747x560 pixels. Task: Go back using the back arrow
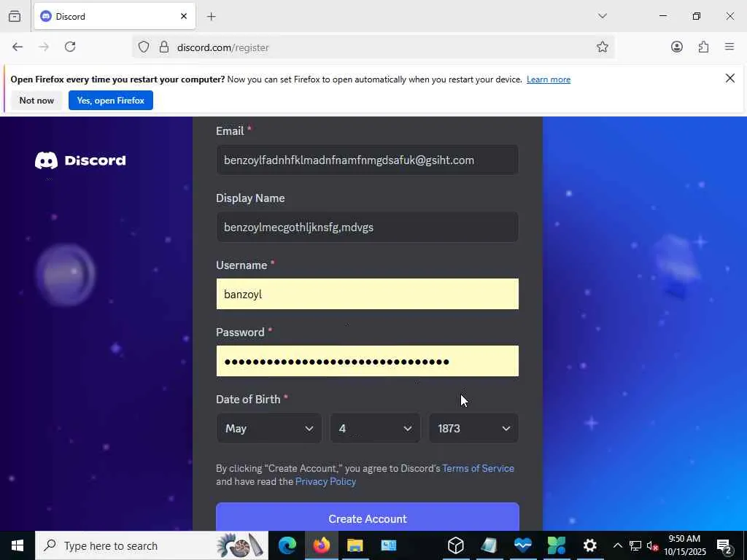pos(18,47)
